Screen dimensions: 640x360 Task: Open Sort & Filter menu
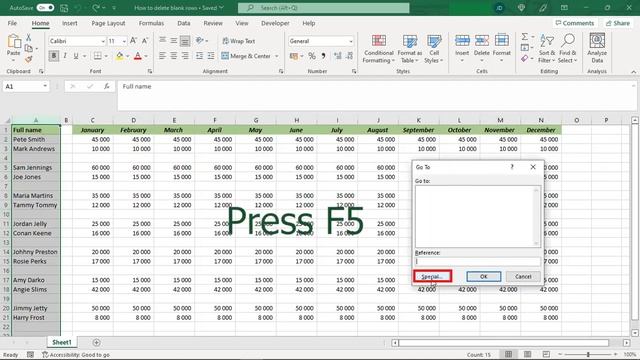tap(547, 49)
